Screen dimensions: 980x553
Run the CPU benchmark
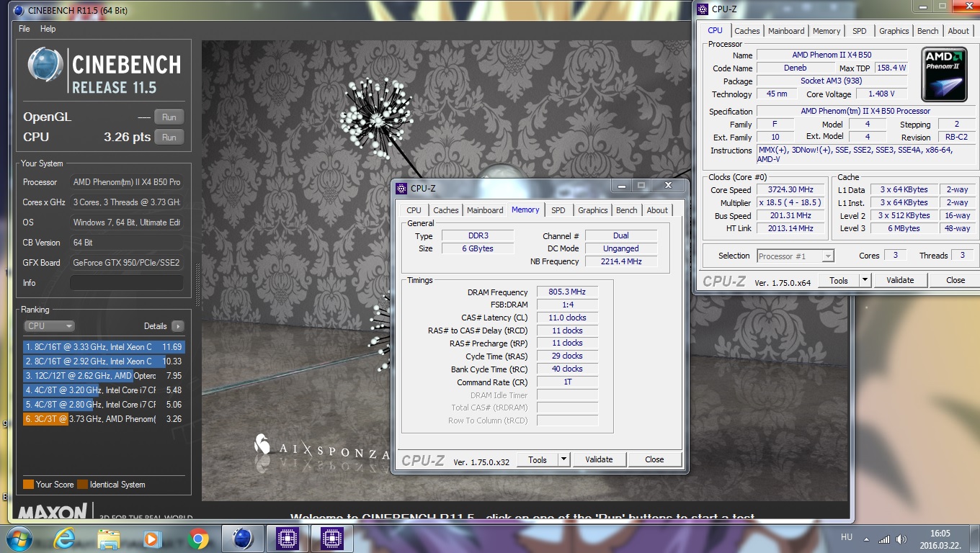[169, 138]
